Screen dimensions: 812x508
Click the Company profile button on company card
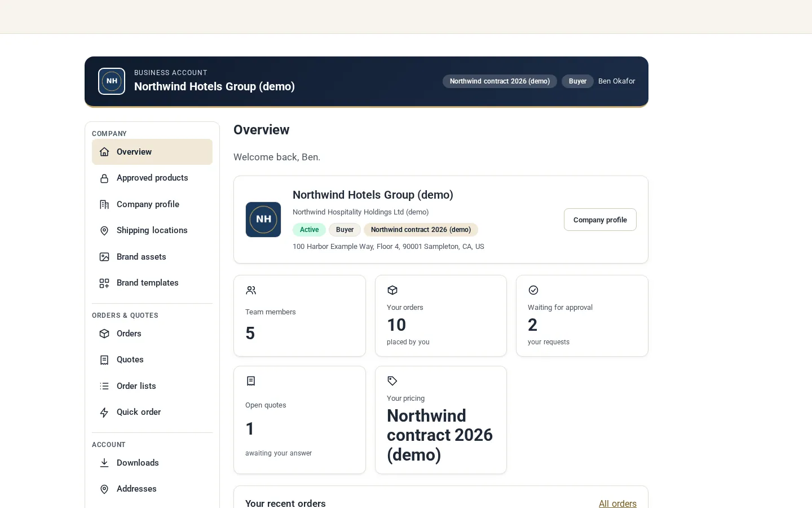[x=600, y=220]
